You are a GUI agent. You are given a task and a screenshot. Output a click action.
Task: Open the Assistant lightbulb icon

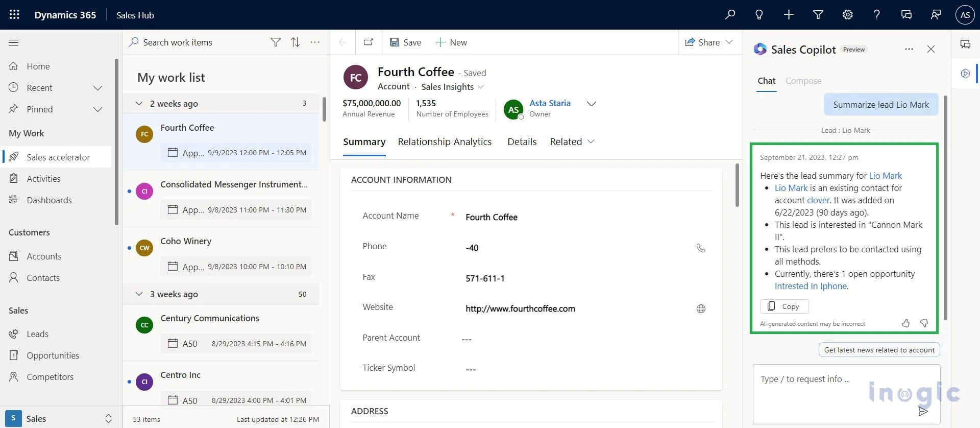coord(759,15)
